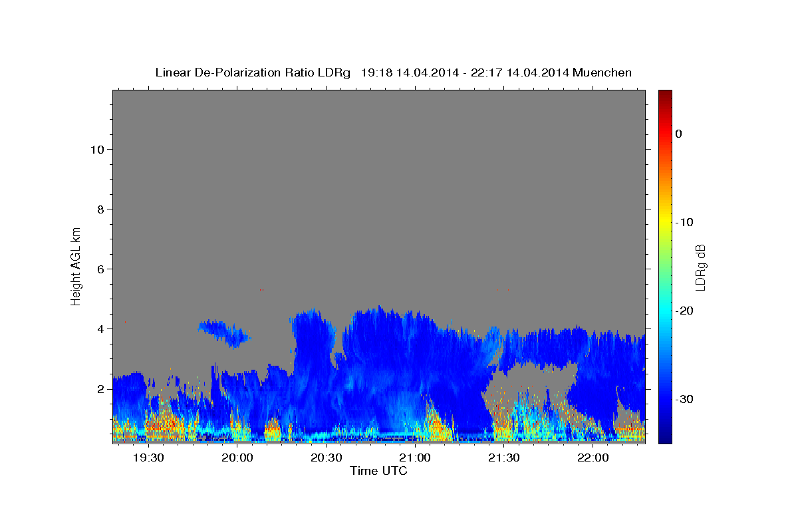Click the dark blue bottom of the colorbar
This screenshot has height=532, width=798.
pos(665,436)
